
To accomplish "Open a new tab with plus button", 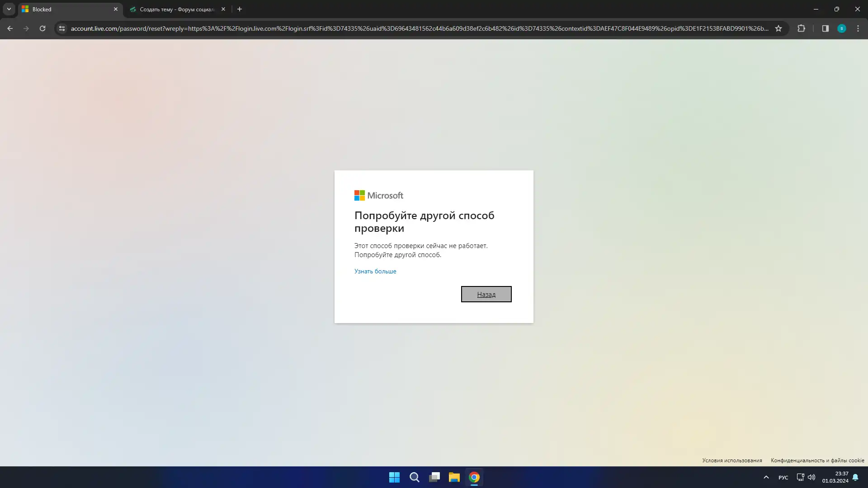I will (x=240, y=9).
